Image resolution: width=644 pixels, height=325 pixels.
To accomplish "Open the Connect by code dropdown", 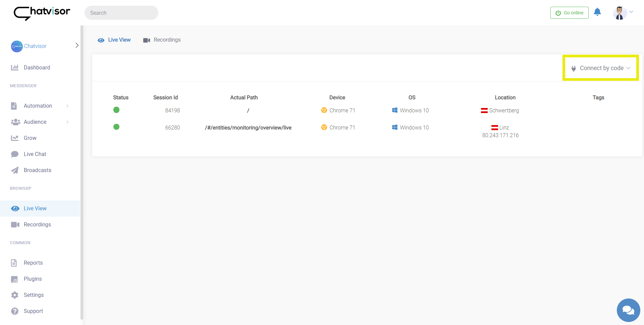I will click(601, 68).
